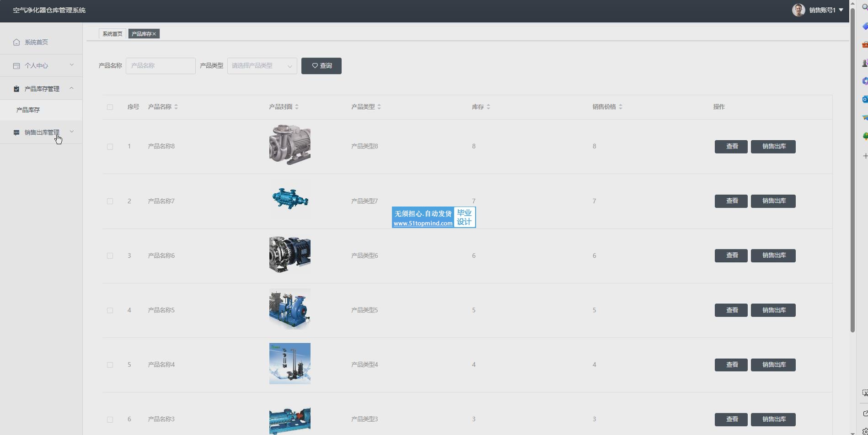Check the row for 产品名称6
This screenshot has width=868, height=435.
[110, 256]
